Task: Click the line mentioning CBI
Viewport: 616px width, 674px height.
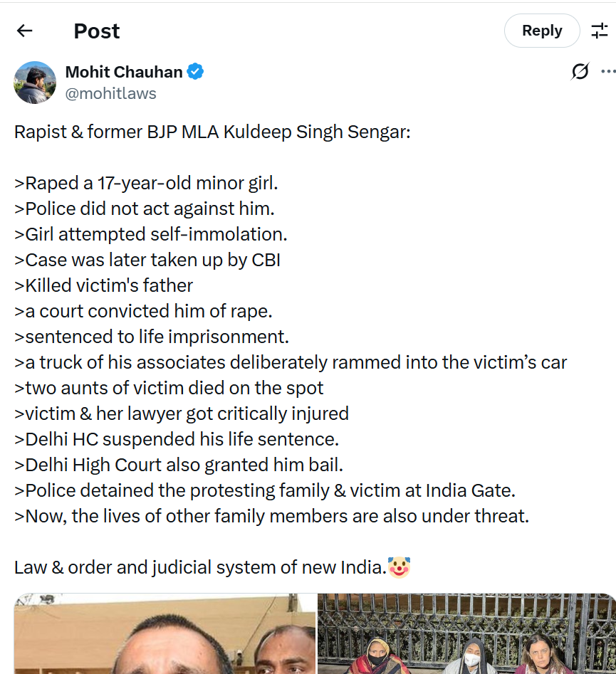Action: pos(147,260)
